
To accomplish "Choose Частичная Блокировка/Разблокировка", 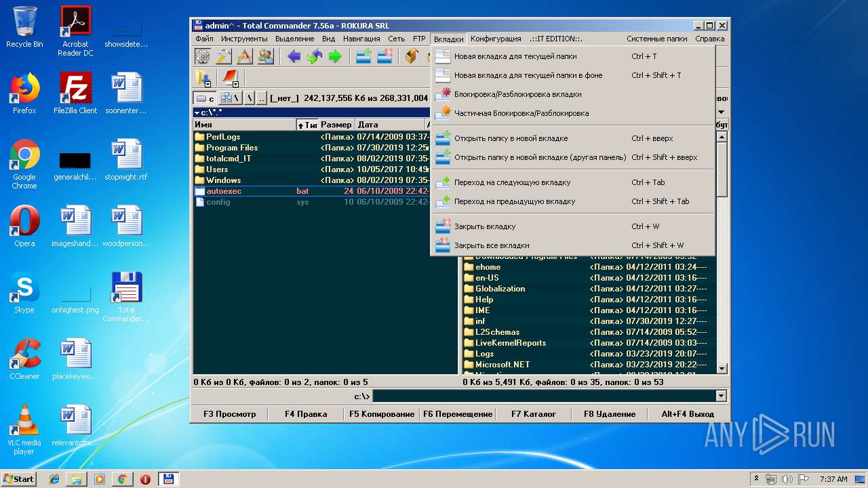I will 573,113.
